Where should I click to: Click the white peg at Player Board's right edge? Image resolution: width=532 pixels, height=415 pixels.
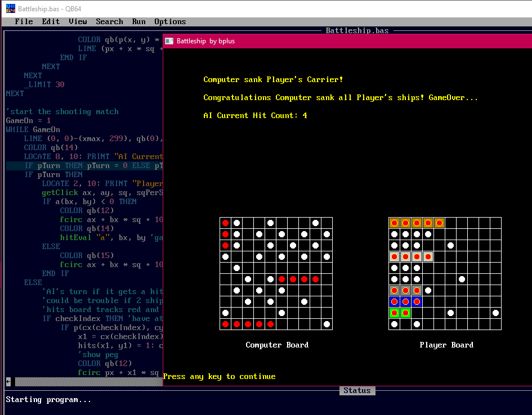click(495, 313)
